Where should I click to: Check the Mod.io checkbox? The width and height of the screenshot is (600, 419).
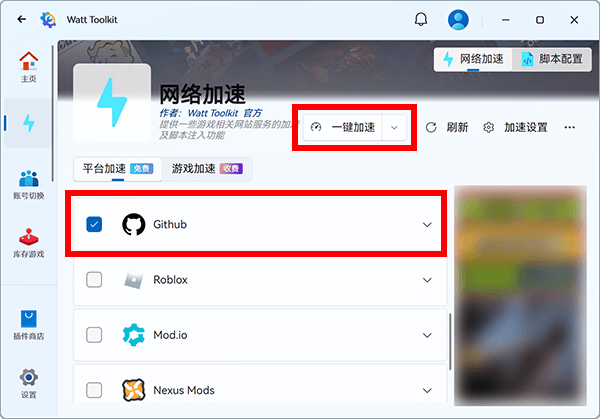(94, 335)
